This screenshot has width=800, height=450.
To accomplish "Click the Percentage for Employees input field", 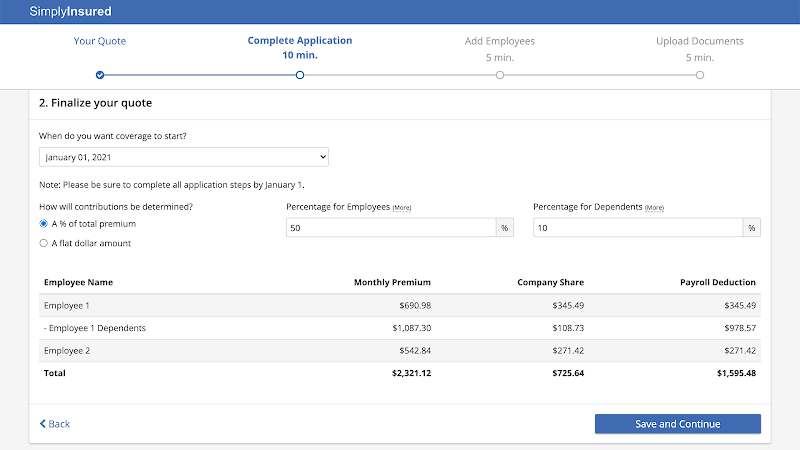I will (x=390, y=228).
